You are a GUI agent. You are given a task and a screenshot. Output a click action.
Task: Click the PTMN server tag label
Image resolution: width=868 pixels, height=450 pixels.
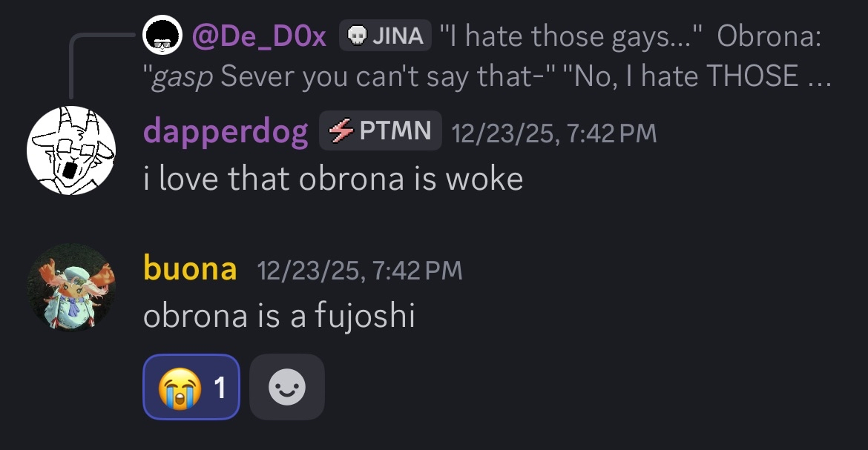pos(395,131)
